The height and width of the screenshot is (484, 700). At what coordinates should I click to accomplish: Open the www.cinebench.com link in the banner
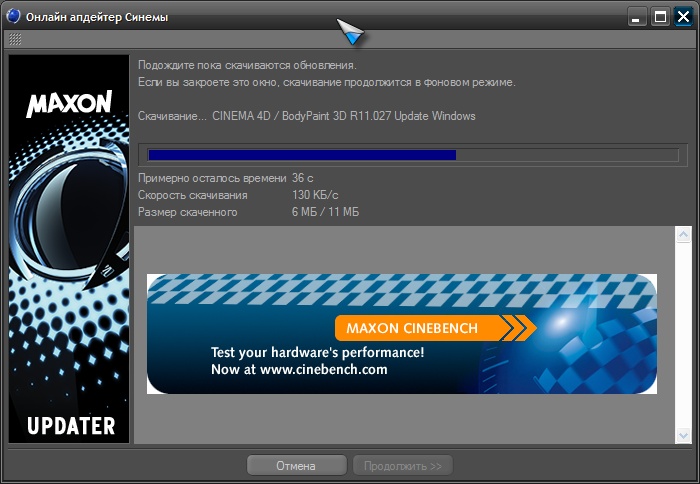coord(298,369)
